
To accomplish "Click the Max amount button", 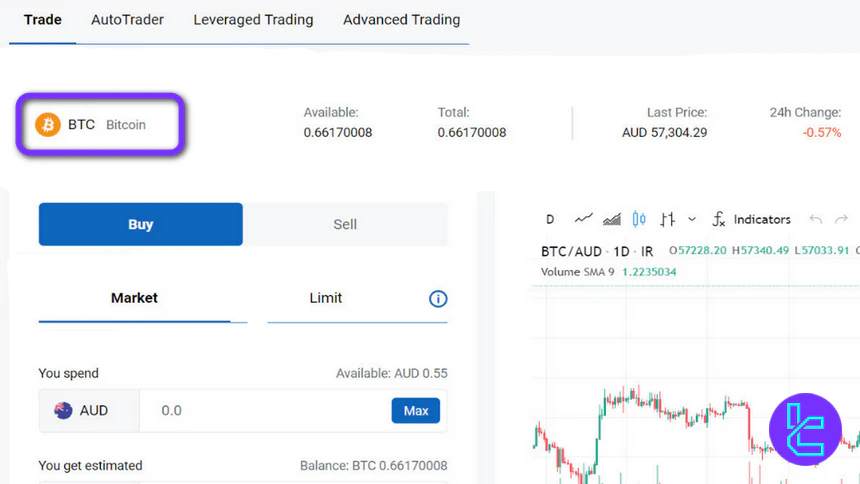I will [416, 410].
